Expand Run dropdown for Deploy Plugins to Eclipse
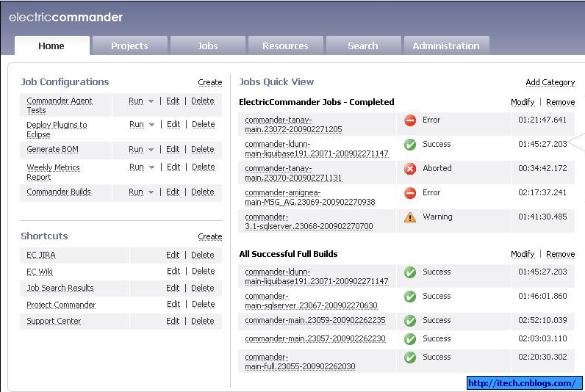The image size is (585, 392). click(151, 125)
